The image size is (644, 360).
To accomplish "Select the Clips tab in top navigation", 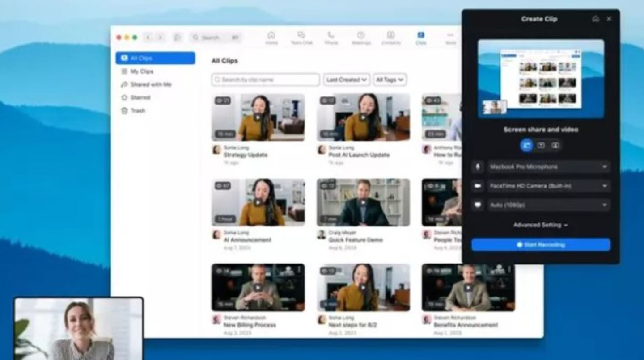I will click(420, 38).
